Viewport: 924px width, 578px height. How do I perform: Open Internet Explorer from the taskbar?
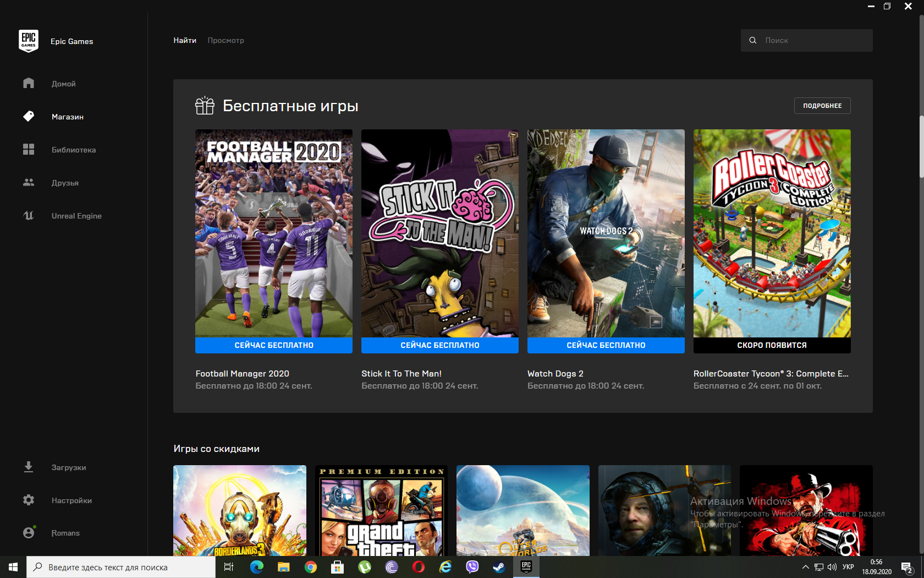(x=446, y=567)
